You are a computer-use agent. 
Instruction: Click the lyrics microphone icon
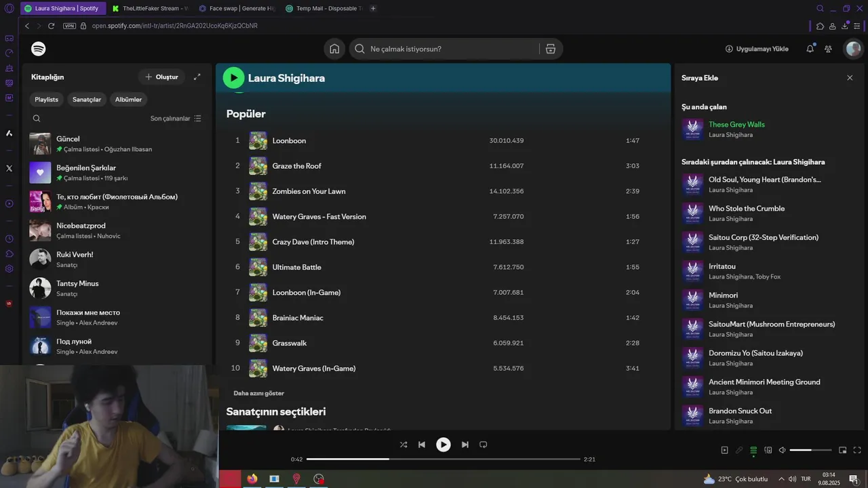739,450
